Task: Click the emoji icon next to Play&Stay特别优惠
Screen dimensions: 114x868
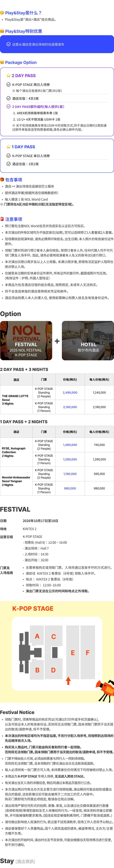Action: click(x=2, y=31)
